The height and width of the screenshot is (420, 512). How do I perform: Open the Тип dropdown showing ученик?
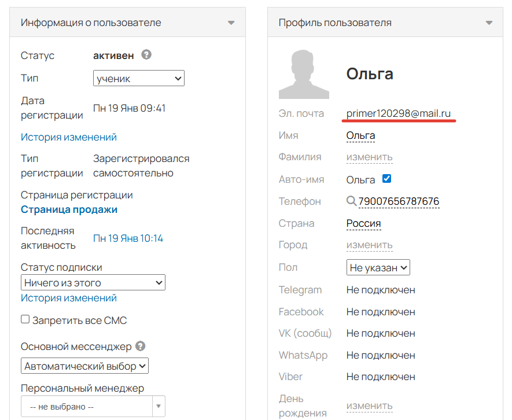pos(138,78)
